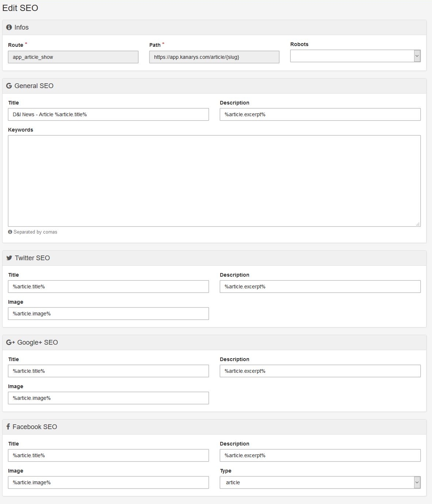This screenshot has width=432, height=504.
Task: Click the Twitter SEO Image field
Action: [108, 314]
